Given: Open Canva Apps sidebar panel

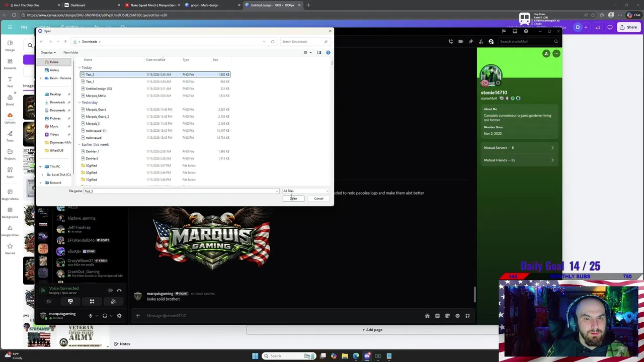Looking at the screenshot, I should [10, 172].
